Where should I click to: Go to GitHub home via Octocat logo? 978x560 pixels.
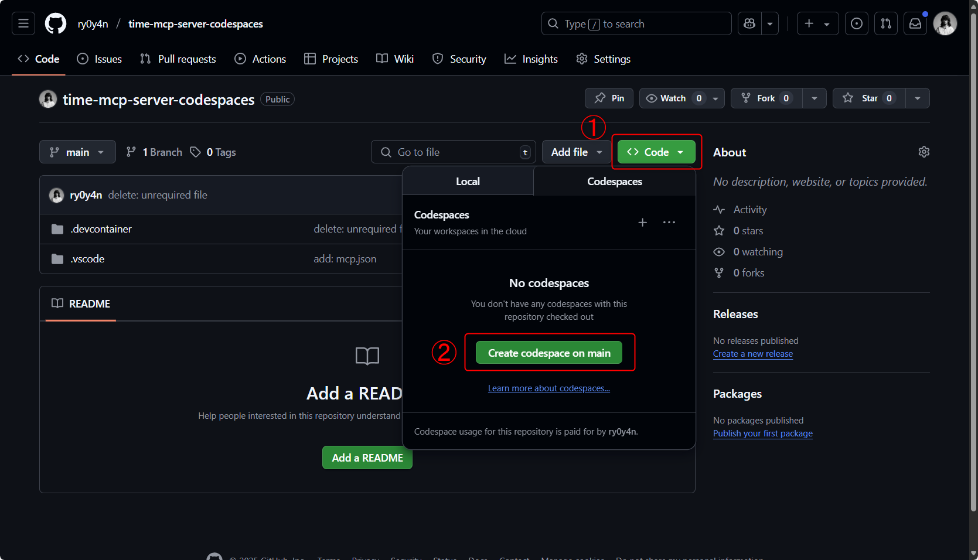coord(56,23)
